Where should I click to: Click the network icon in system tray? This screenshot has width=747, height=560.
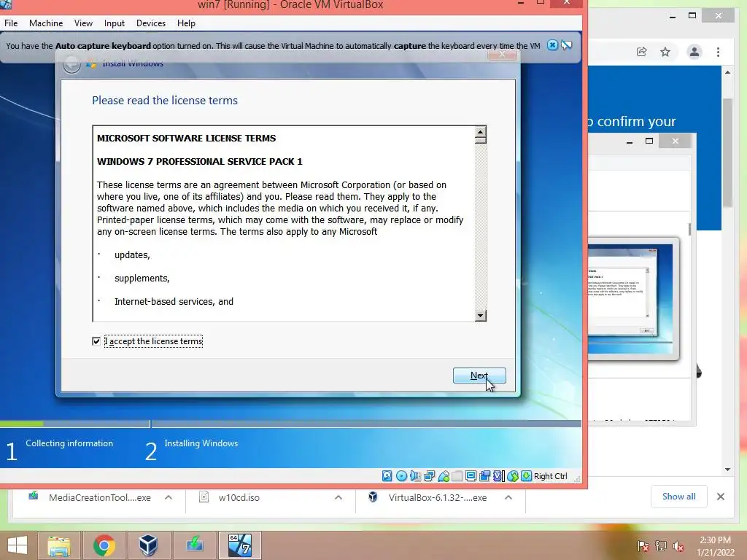pos(661,546)
